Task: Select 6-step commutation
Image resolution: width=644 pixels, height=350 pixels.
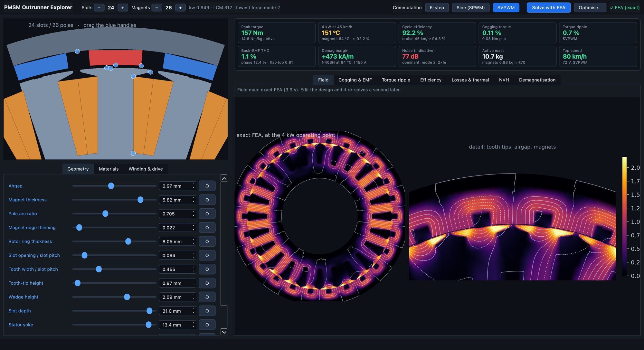Action: pos(437,7)
